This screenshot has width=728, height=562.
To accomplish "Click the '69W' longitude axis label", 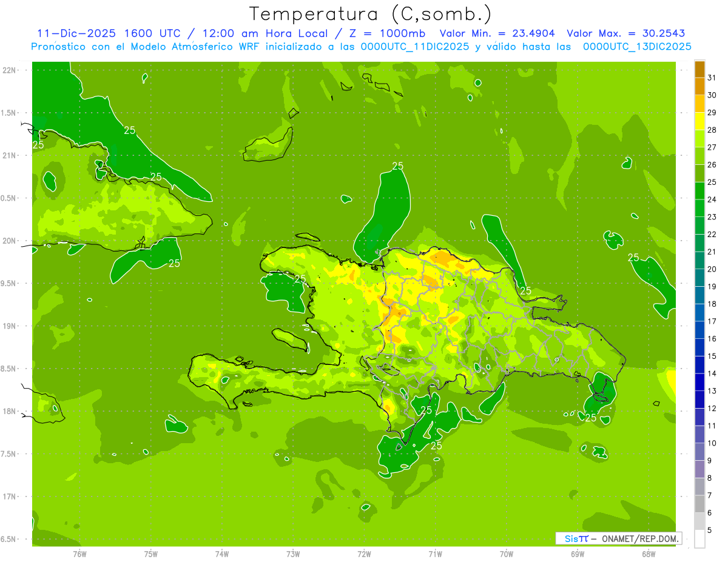I will [x=578, y=554].
